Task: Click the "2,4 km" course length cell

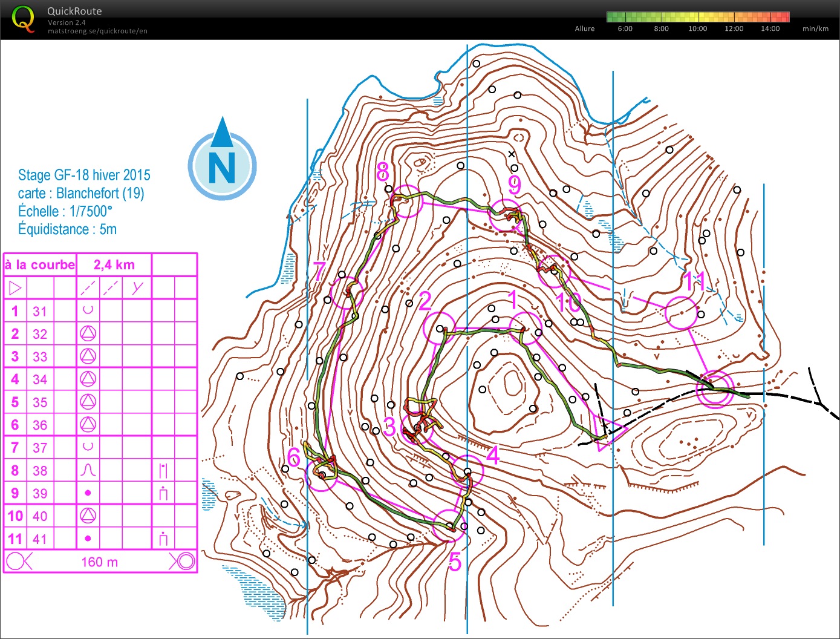Action: [x=114, y=264]
